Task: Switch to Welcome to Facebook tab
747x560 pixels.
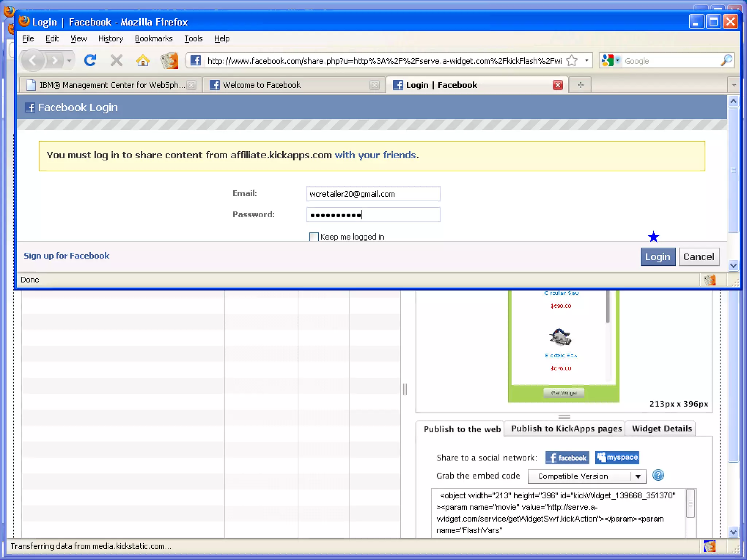Action: (261, 85)
